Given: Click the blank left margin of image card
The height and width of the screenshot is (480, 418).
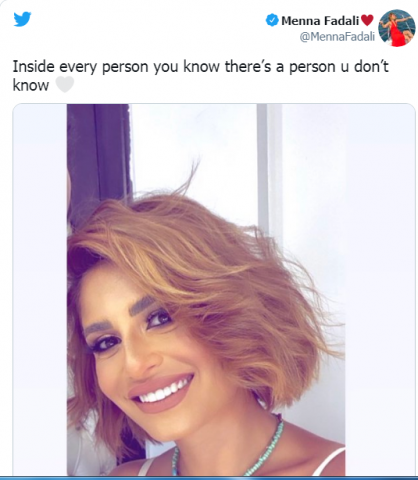Looking at the screenshot, I should pos(40,290).
